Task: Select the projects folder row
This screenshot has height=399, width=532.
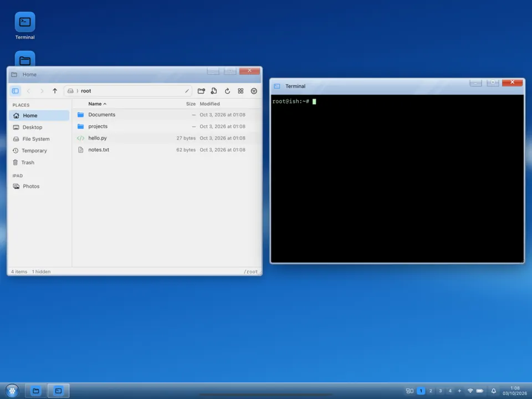Action: 166,126
